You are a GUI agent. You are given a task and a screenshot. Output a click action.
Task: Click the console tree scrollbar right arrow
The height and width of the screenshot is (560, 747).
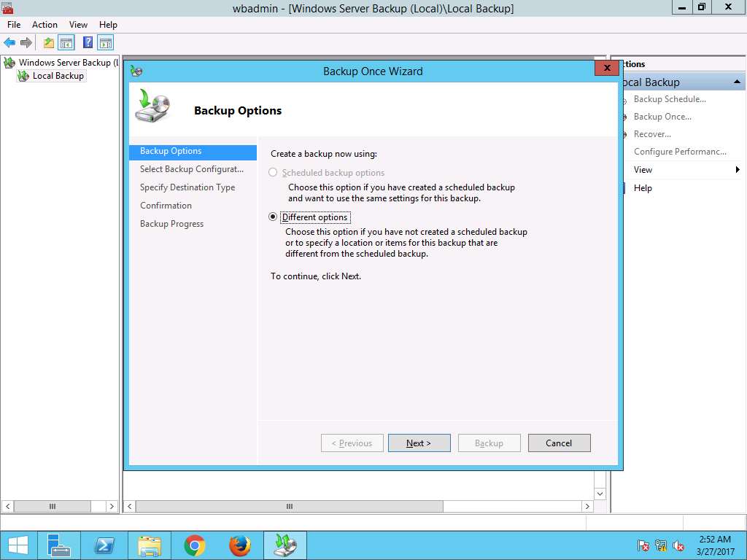point(112,506)
